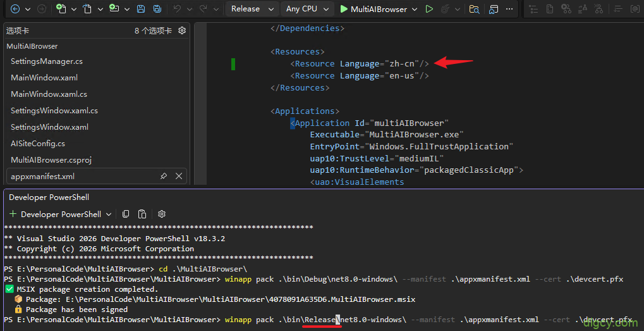Open the tab list settings gear
This screenshot has width=644, height=331.
coord(182,30)
